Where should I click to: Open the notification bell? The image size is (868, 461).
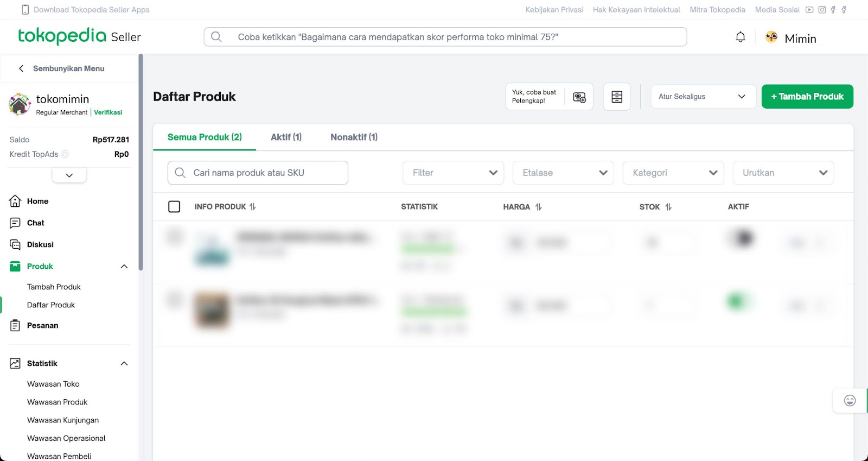click(741, 37)
